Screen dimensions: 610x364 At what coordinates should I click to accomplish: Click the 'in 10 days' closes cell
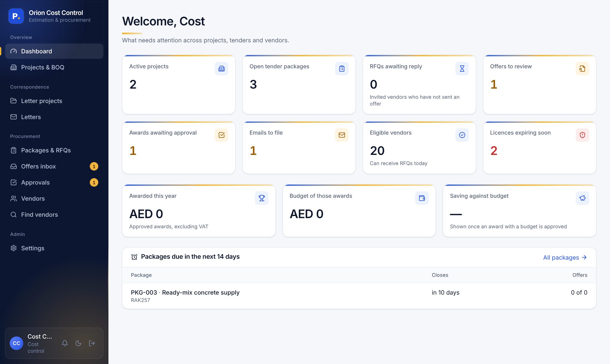[445, 292]
